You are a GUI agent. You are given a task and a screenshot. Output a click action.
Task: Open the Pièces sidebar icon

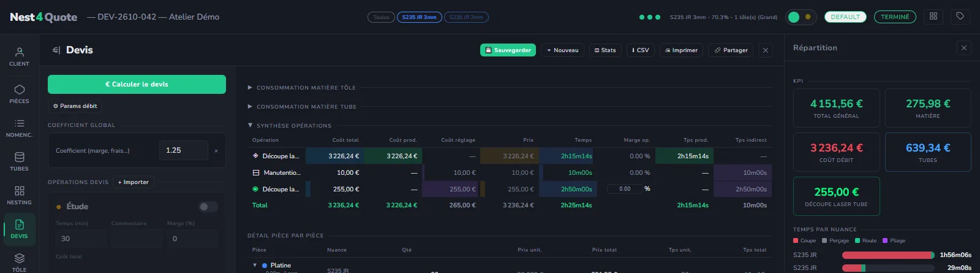click(x=19, y=94)
